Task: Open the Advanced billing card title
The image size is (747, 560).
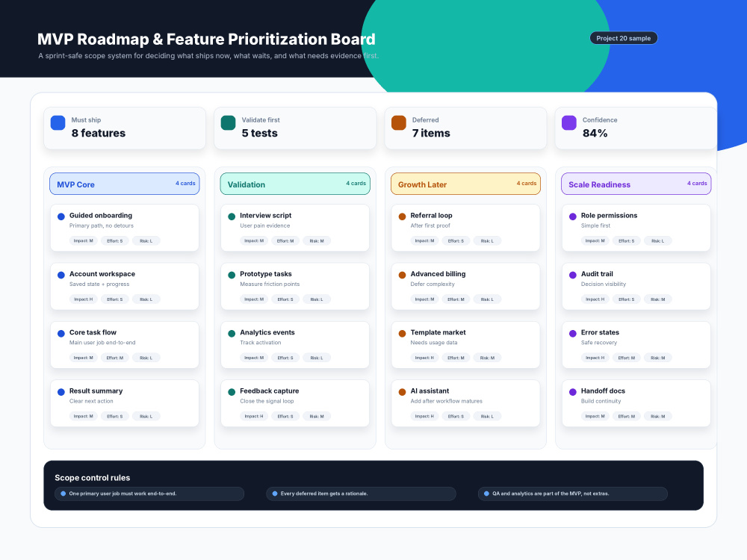Action: (x=438, y=274)
